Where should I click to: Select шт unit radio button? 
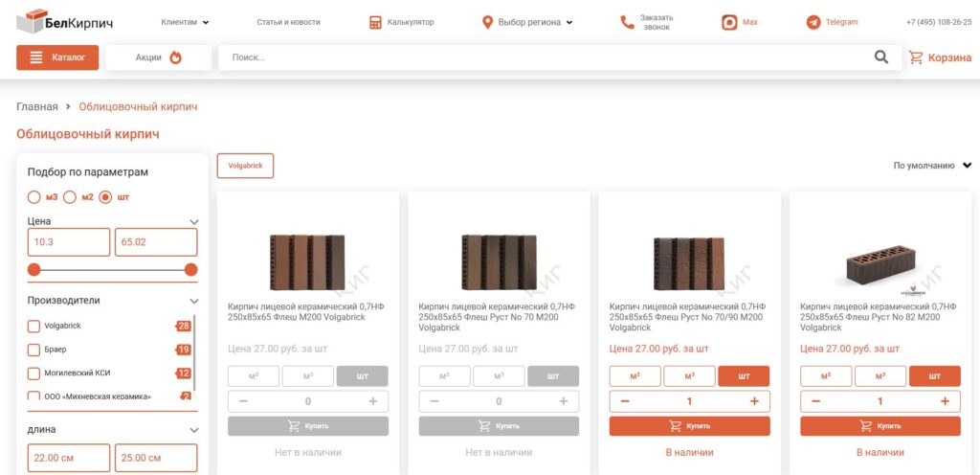coord(105,197)
